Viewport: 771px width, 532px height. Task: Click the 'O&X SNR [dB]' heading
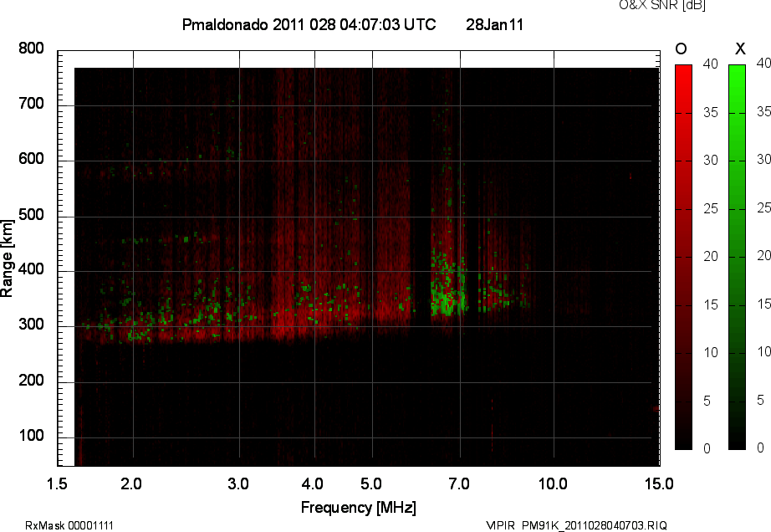[661, 5]
